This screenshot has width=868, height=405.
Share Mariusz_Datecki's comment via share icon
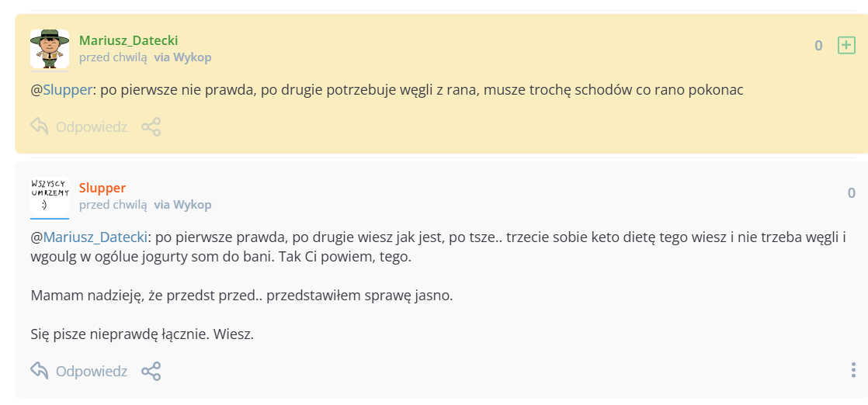click(x=151, y=126)
